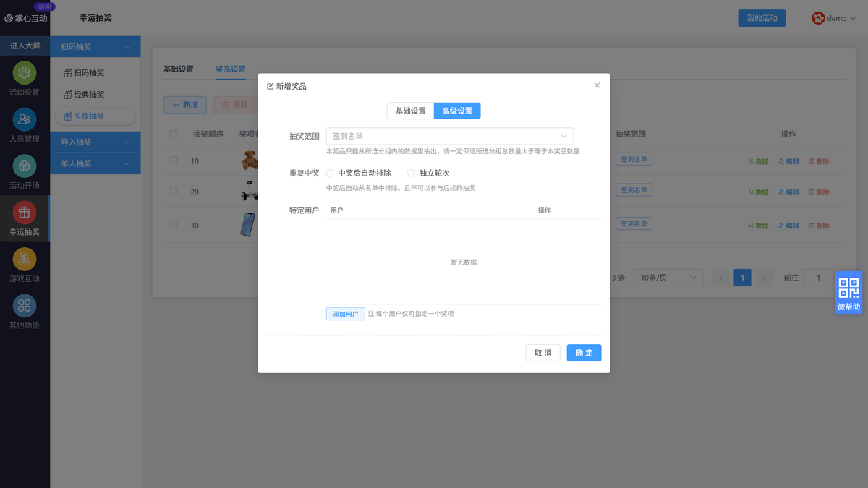Click the phone prize thumbnail
The image size is (868, 488).
pos(248,224)
